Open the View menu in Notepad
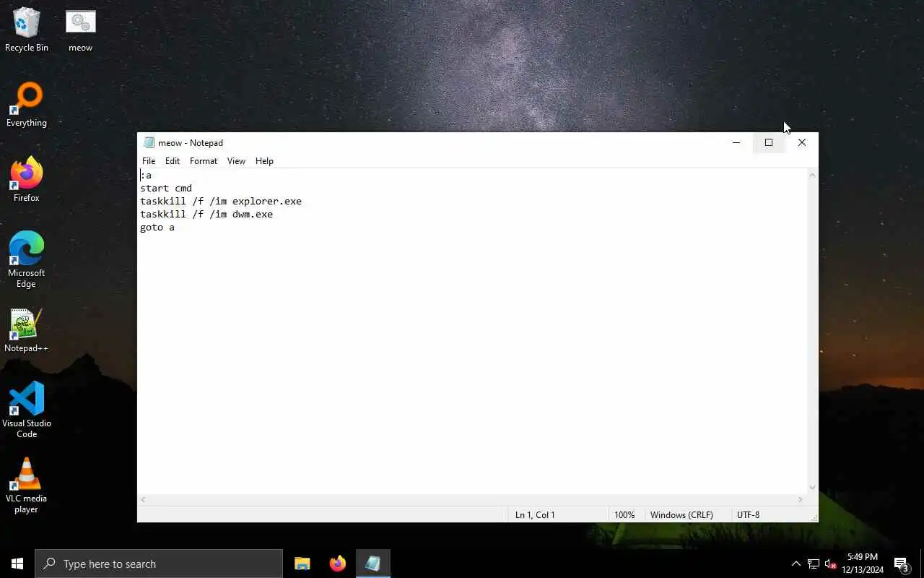Viewport: 924px width, 578px height. tap(237, 161)
